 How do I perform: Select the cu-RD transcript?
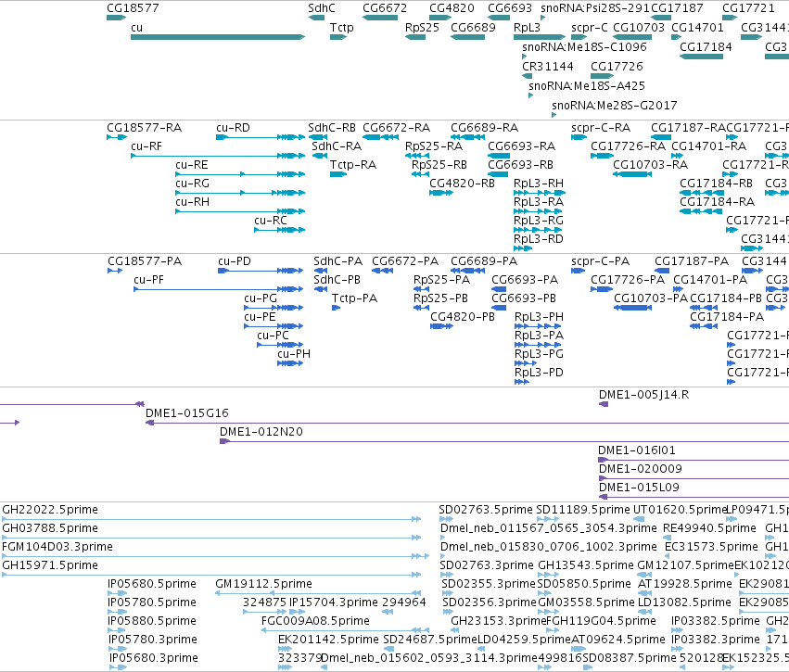(x=261, y=137)
